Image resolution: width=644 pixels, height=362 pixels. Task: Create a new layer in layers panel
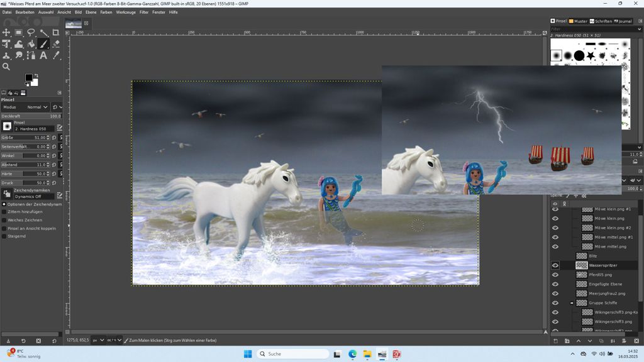(556, 341)
